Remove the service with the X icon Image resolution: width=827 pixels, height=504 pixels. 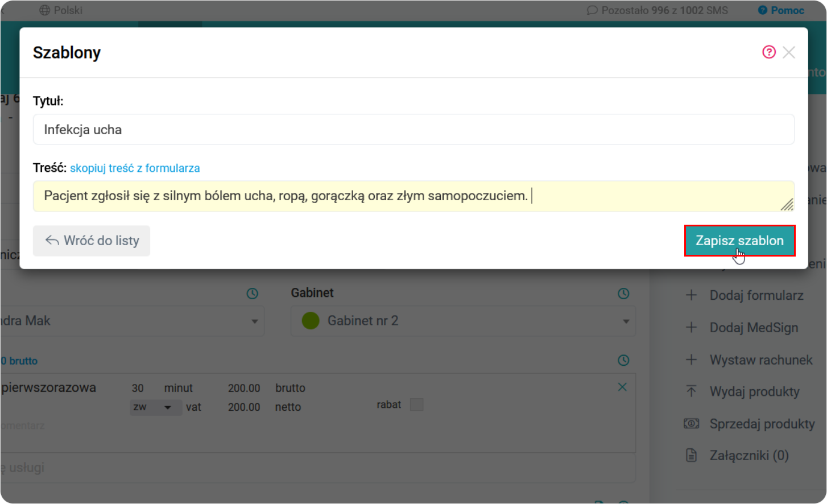pyautogui.click(x=622, y=387)
